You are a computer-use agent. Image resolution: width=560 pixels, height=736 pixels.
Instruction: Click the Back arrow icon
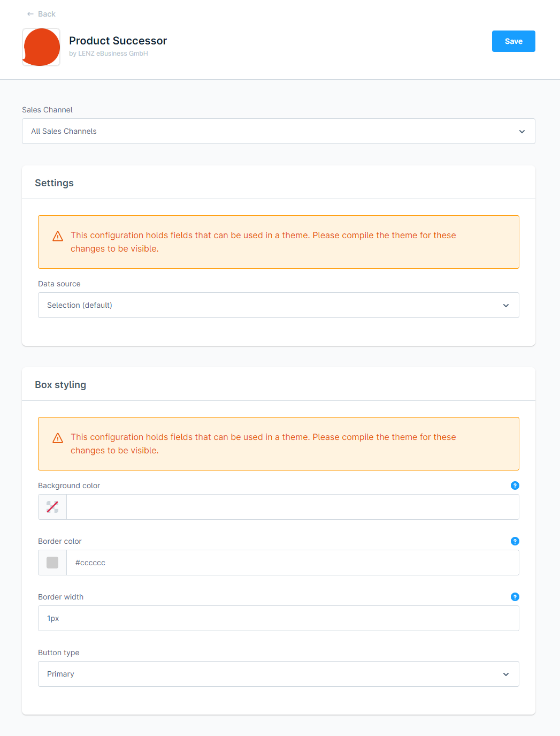pos(30,14)
